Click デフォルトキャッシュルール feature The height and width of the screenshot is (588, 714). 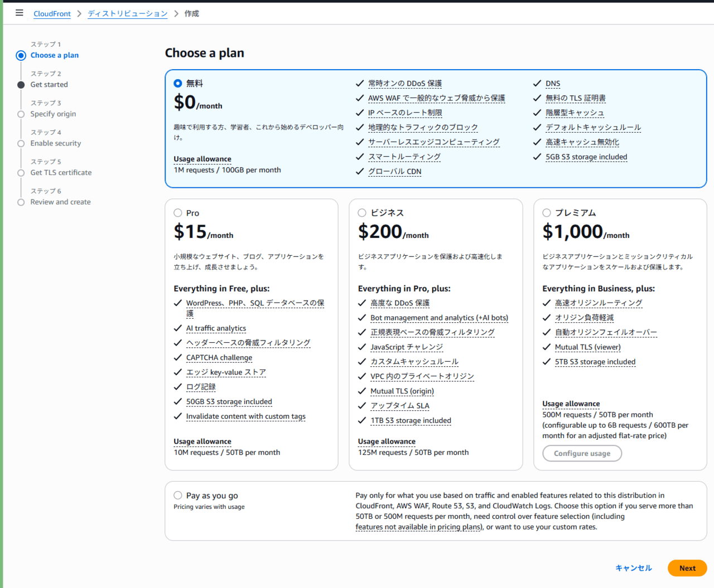coord(594,128)
